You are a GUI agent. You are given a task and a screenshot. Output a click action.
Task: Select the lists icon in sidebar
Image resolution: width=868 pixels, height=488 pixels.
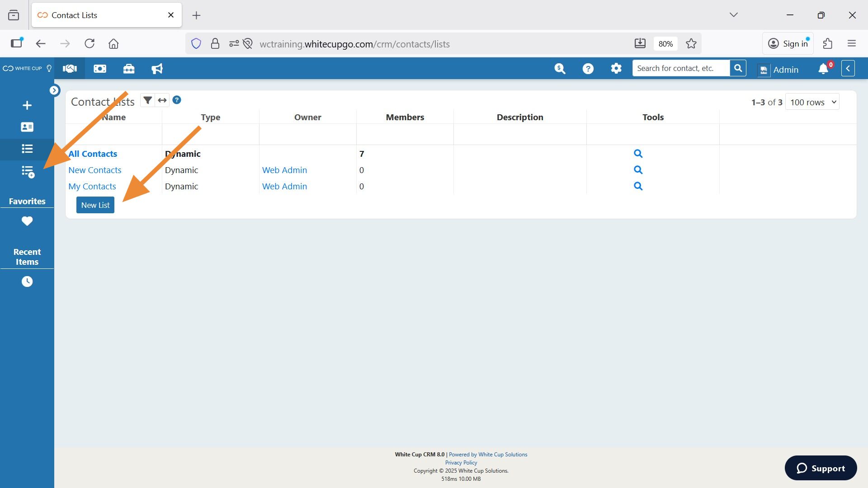point(27,149)
